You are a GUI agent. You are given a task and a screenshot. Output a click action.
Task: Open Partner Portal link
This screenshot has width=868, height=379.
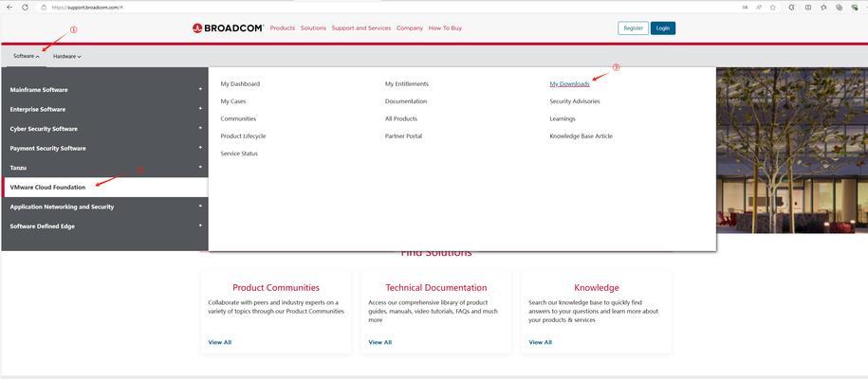pos(403,136)
